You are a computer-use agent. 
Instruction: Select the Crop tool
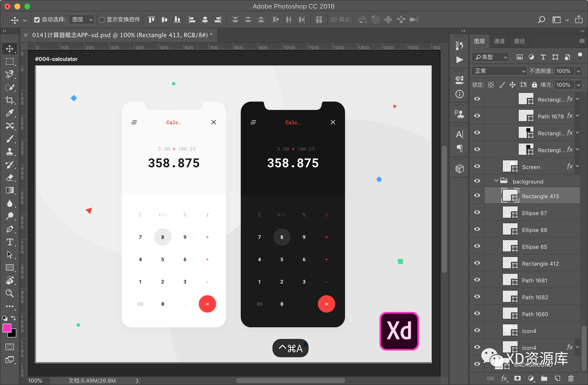[x=9, y=100]
